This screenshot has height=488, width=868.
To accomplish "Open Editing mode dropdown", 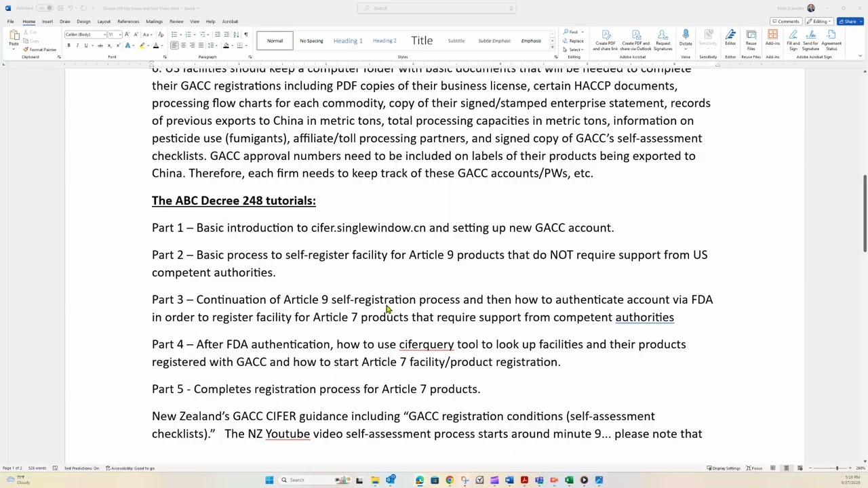I will 821,21.
